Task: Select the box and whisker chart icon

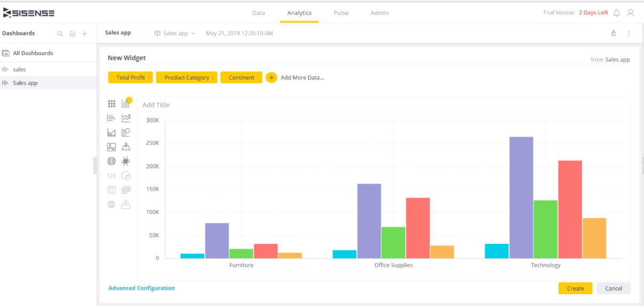Action: (126, 204)
